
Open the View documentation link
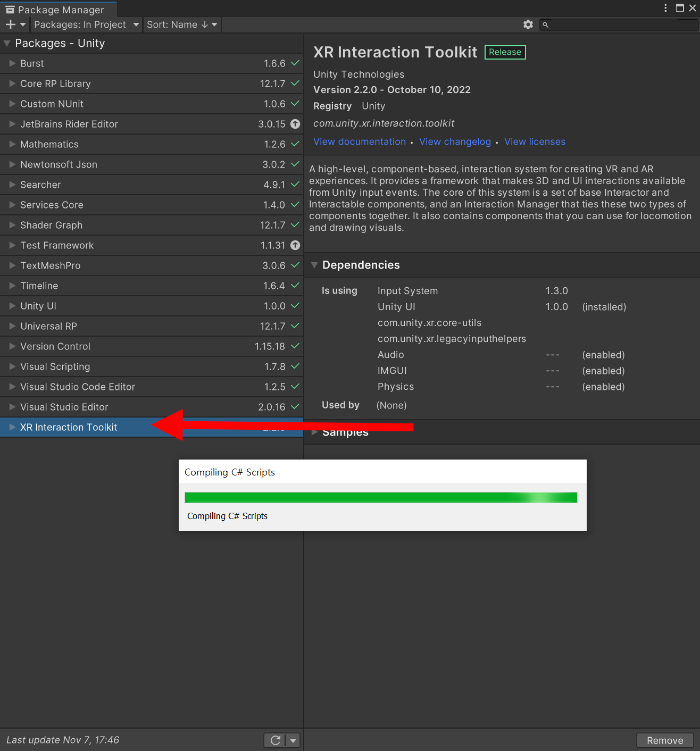360,141
